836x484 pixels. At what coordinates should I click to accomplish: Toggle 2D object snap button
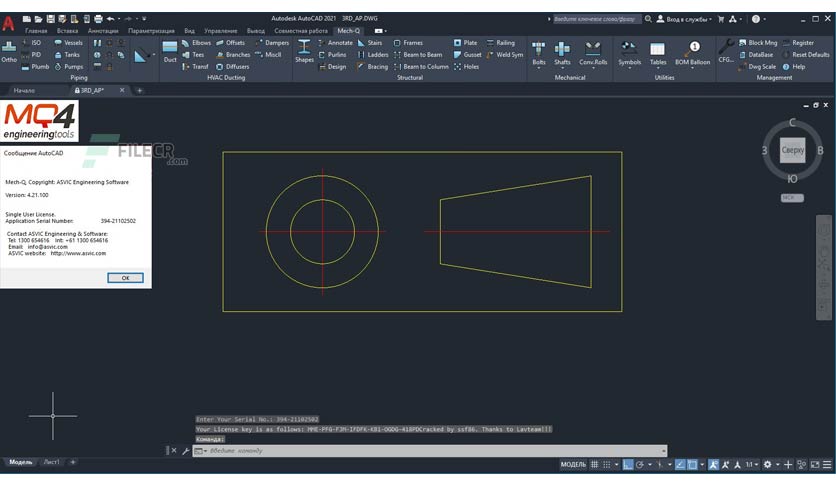coord(692,465)
